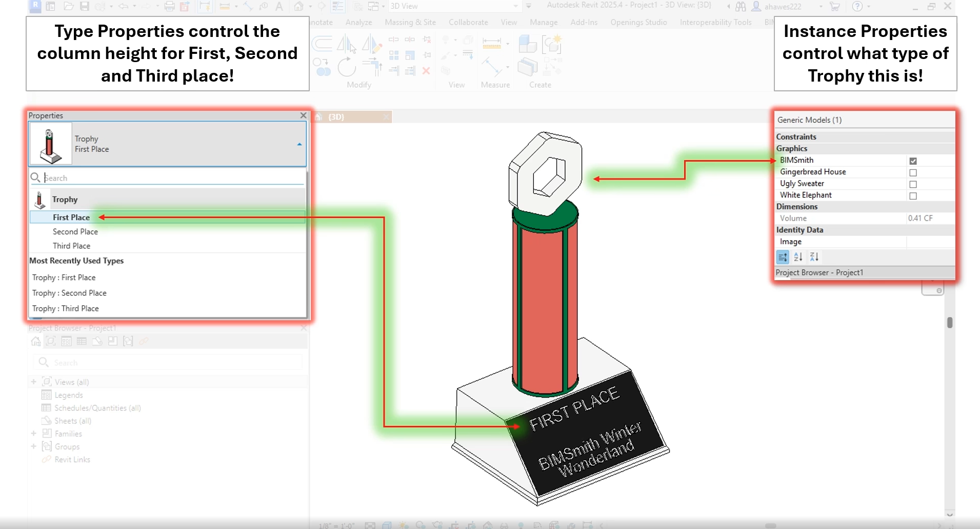Pick recently used Trophy : First Place

pyautogui.click(x=64, y=278)
